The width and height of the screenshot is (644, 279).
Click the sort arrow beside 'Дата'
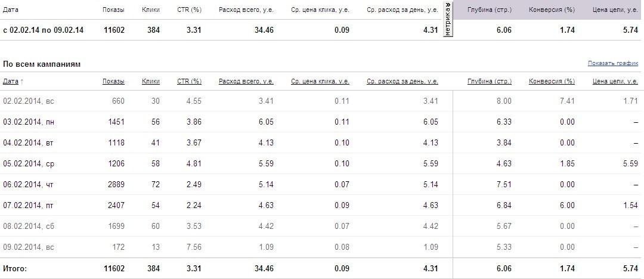click(23, 82)
